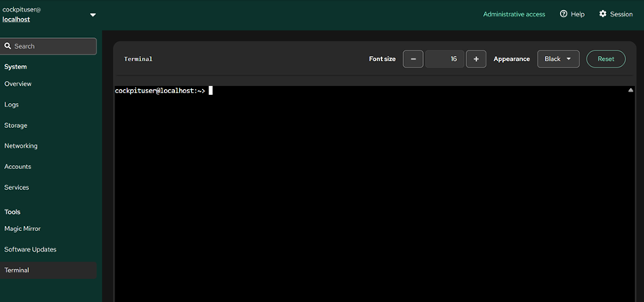Click the search magnifier icon

pos(7,46)
